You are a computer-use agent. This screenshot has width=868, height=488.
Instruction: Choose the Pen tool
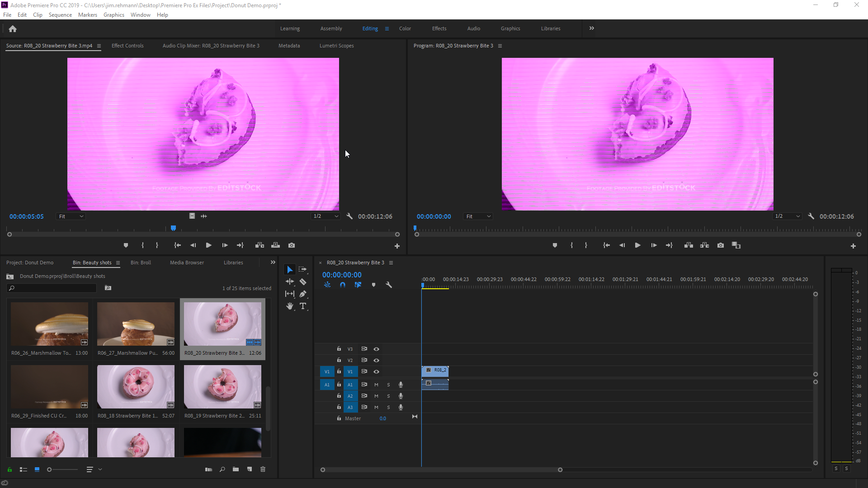[x=303, y=294]
